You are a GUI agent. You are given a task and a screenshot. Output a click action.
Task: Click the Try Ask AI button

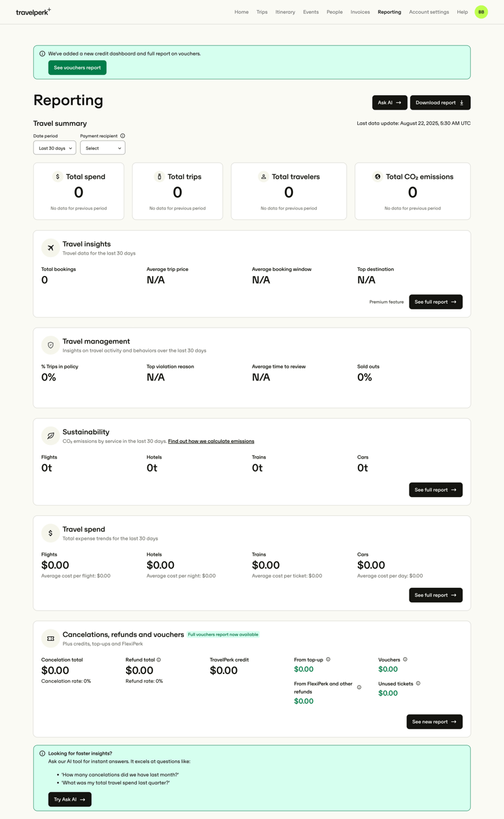click(x=69, y=799)
